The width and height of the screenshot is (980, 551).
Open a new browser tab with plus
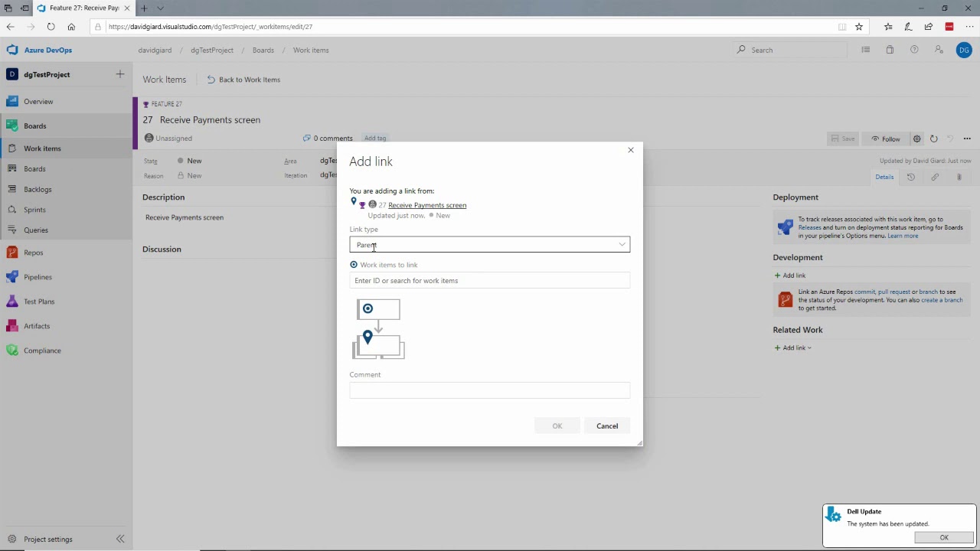[143, 8]
